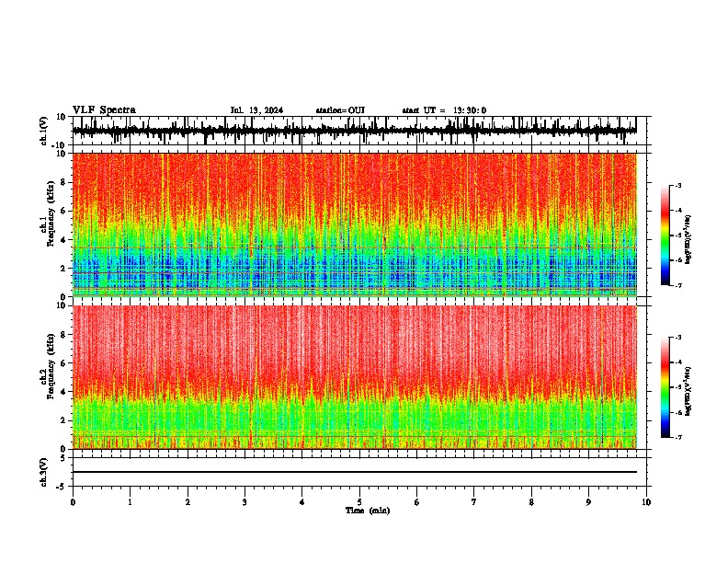Click time axis tick label "10"

coord(646,502)
